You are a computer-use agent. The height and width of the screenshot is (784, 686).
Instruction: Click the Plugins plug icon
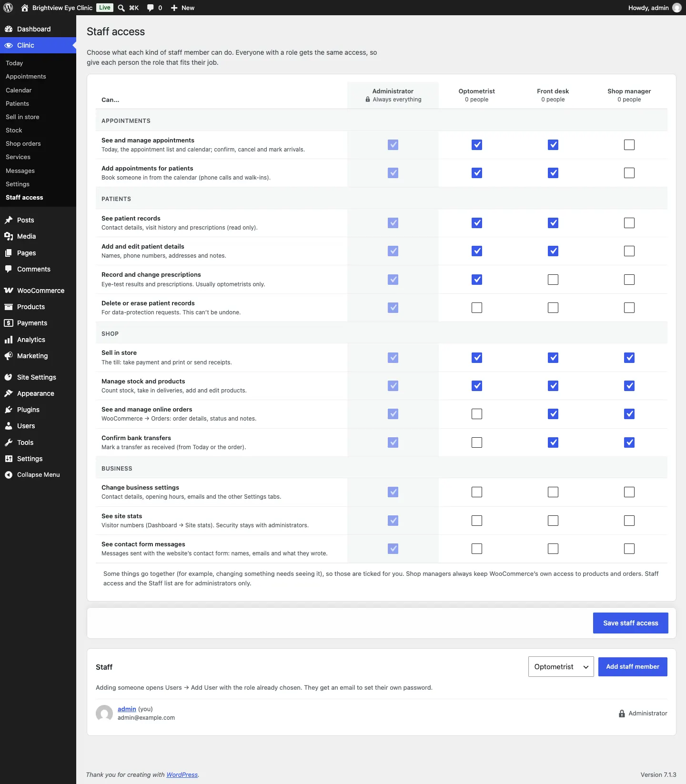(x=9, y=410)
